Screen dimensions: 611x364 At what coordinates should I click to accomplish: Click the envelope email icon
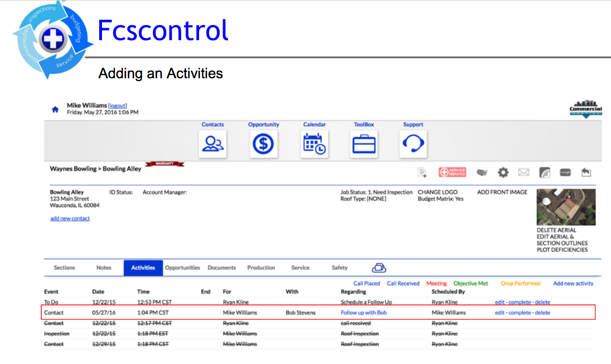point(524,173)
